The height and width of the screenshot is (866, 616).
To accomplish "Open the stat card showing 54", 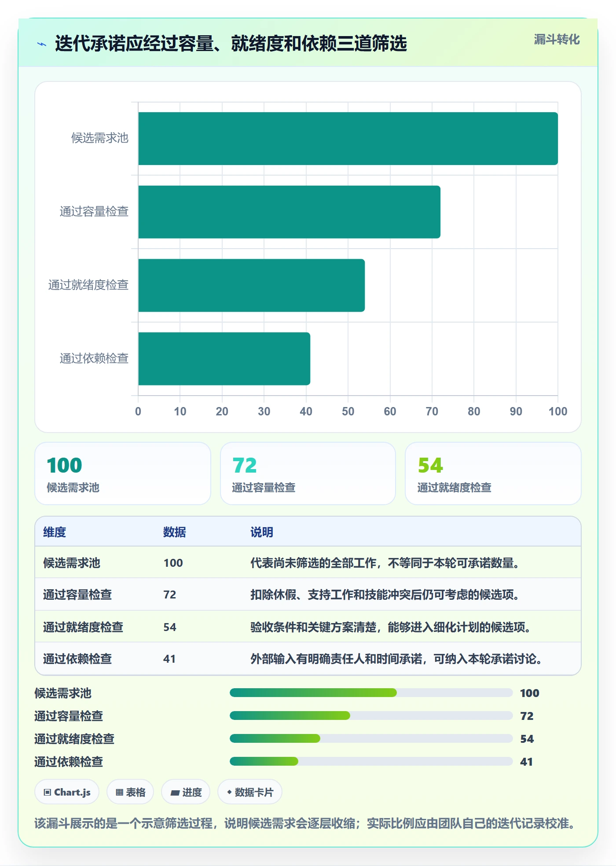I will coord(493,473).
